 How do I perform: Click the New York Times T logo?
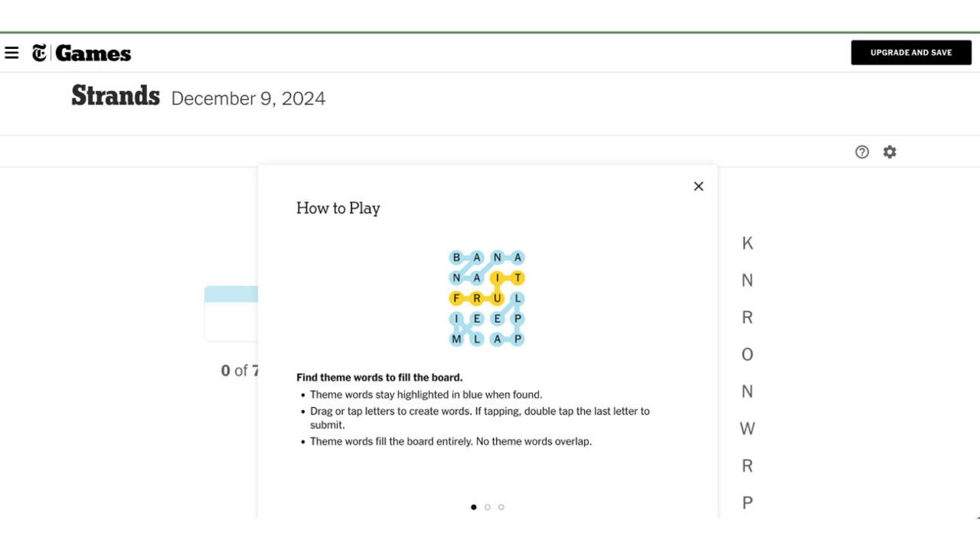coord(39,53)
